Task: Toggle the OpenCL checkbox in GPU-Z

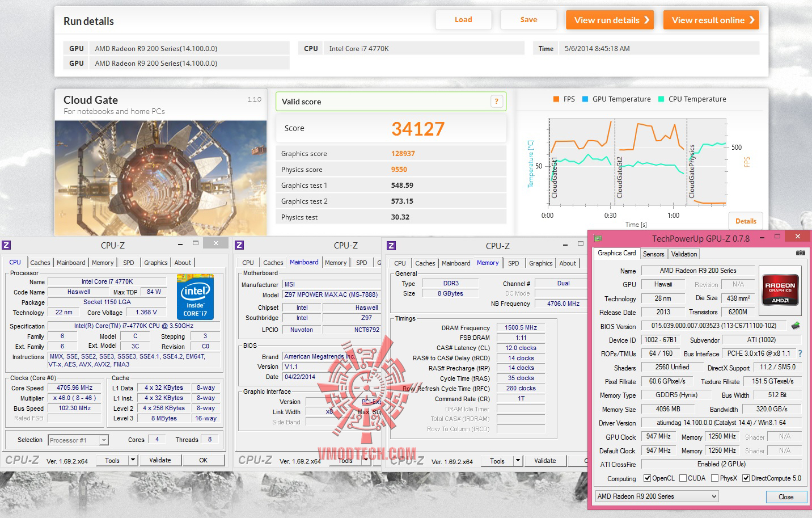Action: pyautogui.click(x=647, y=478)
